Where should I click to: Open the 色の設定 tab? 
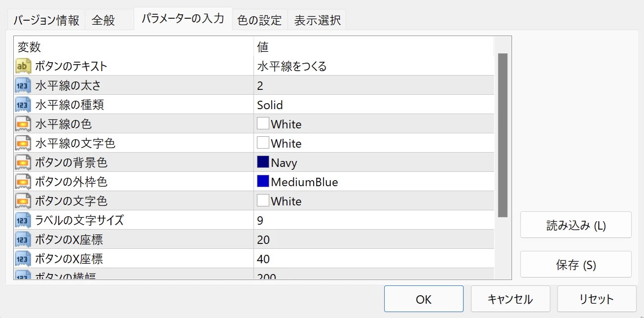click(259, 20)
